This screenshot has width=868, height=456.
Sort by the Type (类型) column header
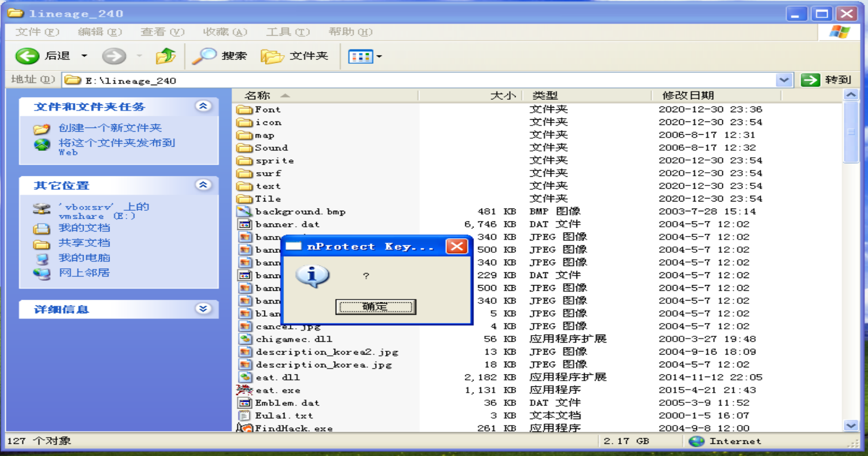coord(587,96)
